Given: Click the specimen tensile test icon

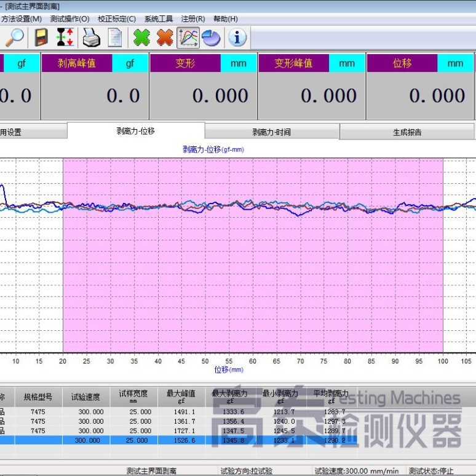Looking at the screenshot, I should (x=65, y=38).
